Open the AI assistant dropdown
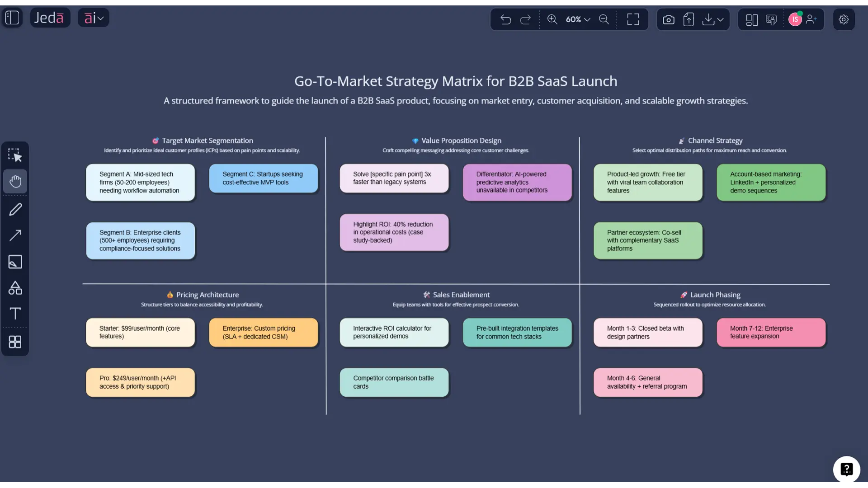Image resolution: width=868 pixels, height=488 pixels. pyautogui.click(x=93, y=18)
